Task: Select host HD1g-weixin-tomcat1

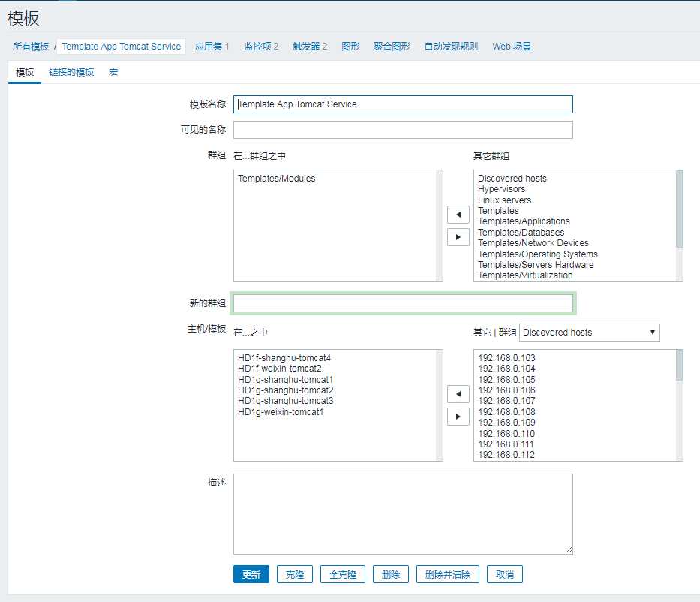Action: click(x=281, y=412)
